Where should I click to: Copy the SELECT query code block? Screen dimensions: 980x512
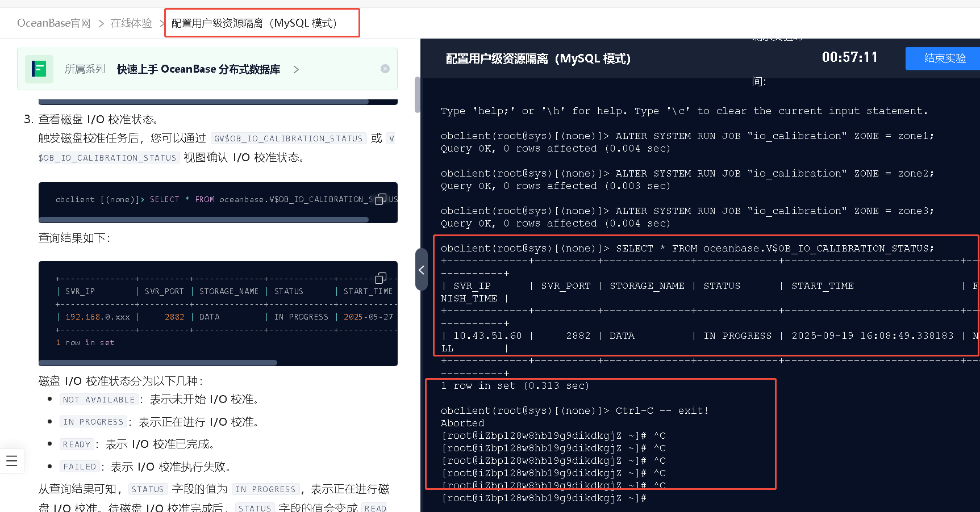pos(381,199)
